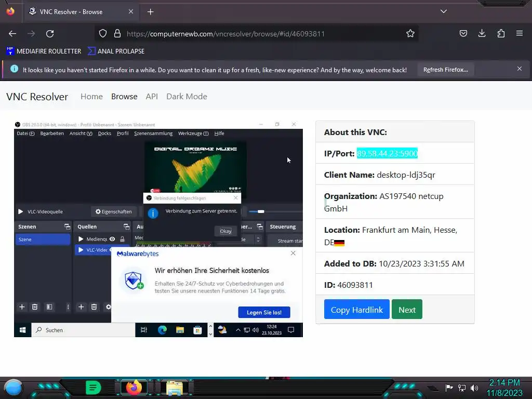Screen dimensions: 532x399
Task: Open the Browse nav link
Action: tap(124, 96)
